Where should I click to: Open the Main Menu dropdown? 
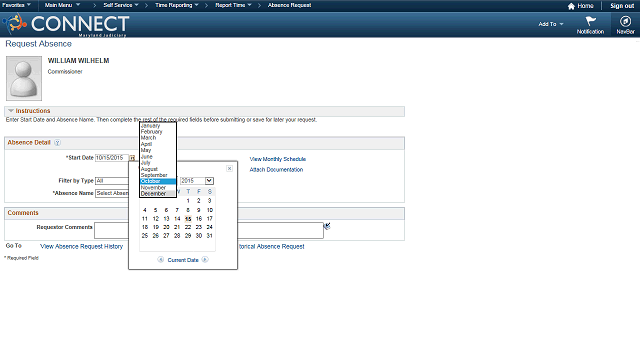[62, 5]
